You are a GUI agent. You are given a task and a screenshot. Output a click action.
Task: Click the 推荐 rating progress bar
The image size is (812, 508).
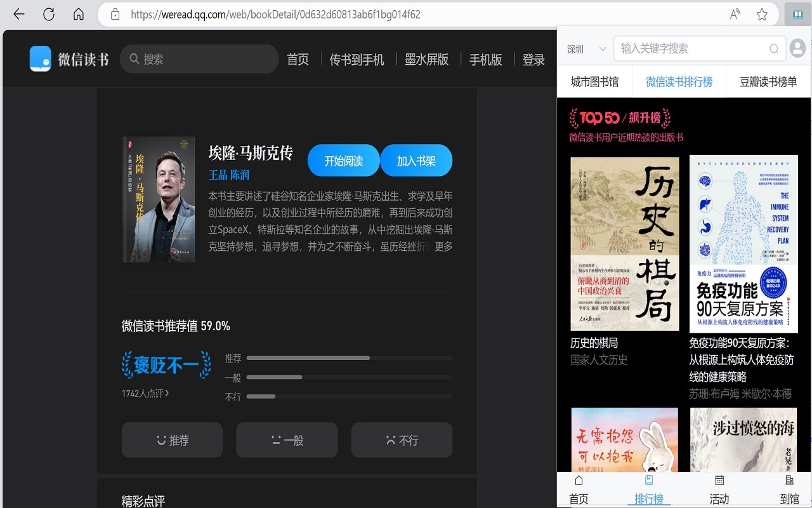349,358
